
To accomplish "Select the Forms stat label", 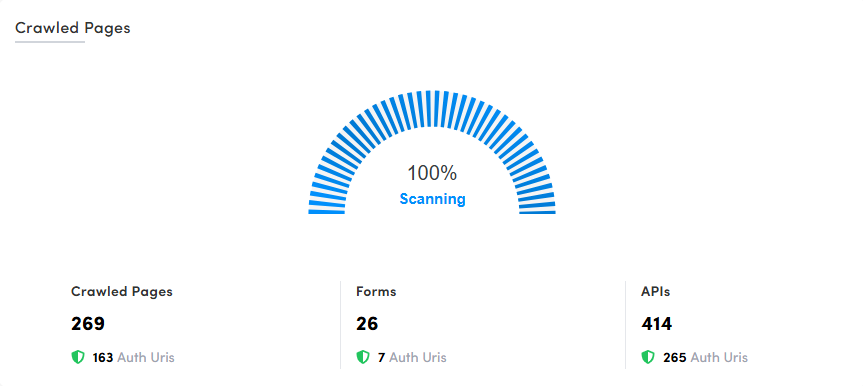I will 376,291.
